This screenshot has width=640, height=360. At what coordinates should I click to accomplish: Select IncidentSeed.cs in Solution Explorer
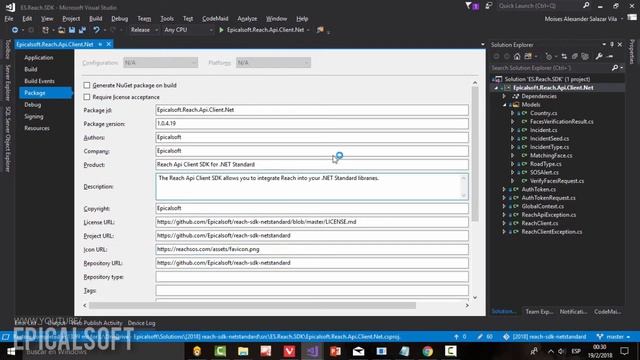pyautogui.click(x=549, y=139)
